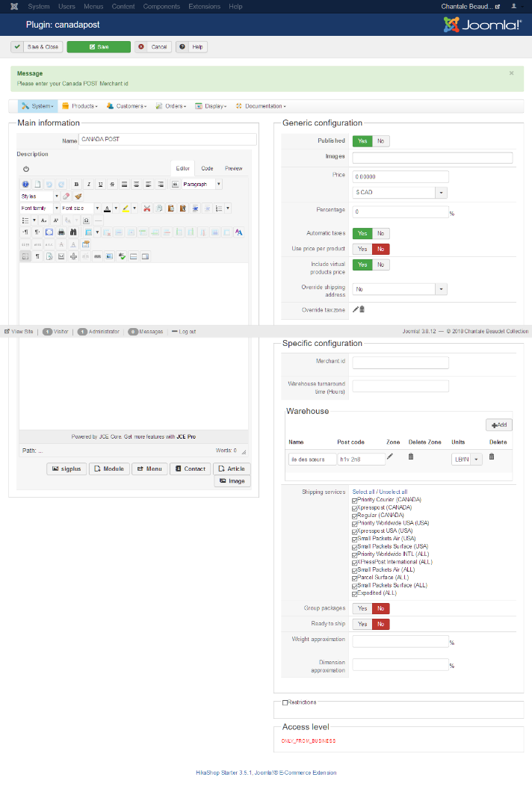Set Group packages to Yes
This screenshot has height=807, width=532.
(x=362, y=608)
